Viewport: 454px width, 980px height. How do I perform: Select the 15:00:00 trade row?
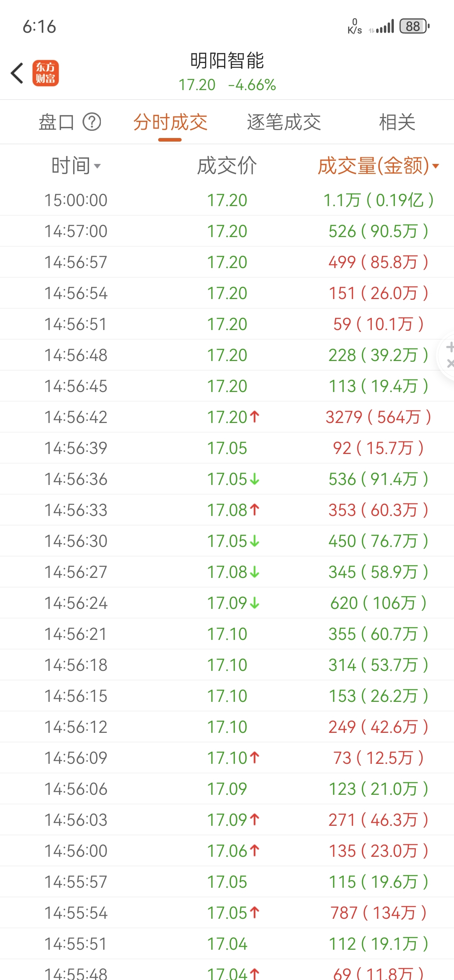[x=227, y=200]
